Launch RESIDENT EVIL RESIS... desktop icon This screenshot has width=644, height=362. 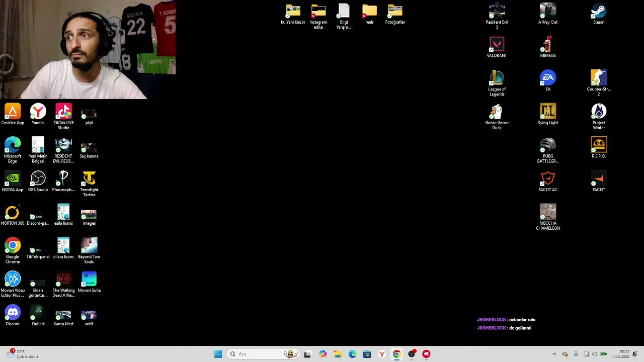63,150
